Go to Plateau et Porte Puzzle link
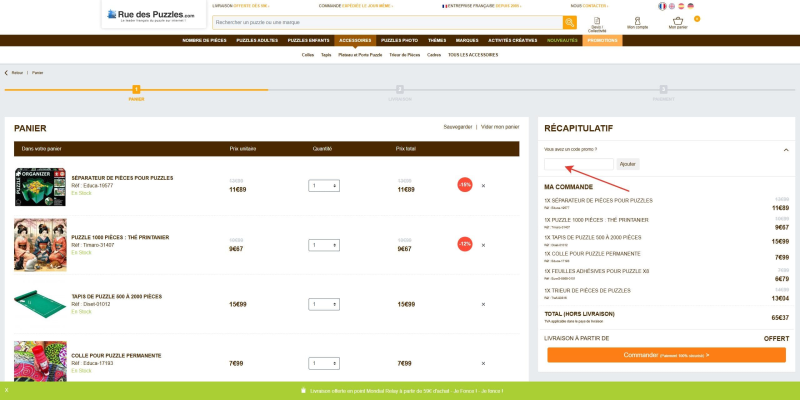The height and width of the screenshot is (400, 800). [360, 55]
